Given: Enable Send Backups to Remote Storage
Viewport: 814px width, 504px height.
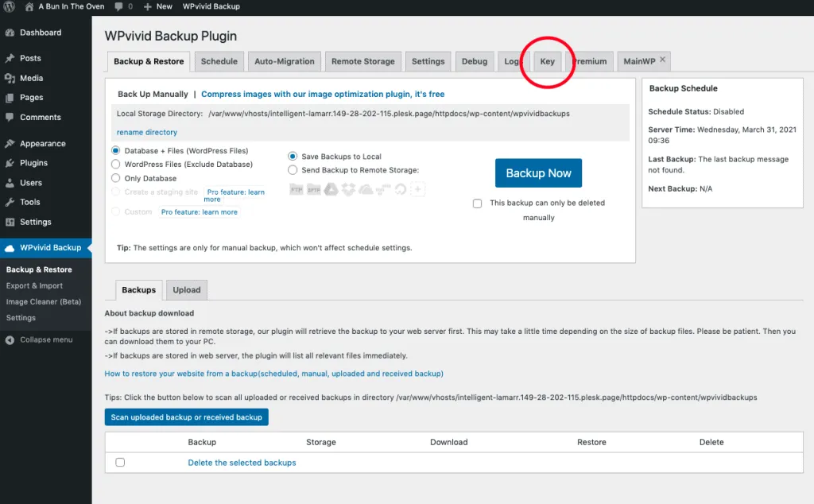Looking at the screenshot, I should point(293,169).
